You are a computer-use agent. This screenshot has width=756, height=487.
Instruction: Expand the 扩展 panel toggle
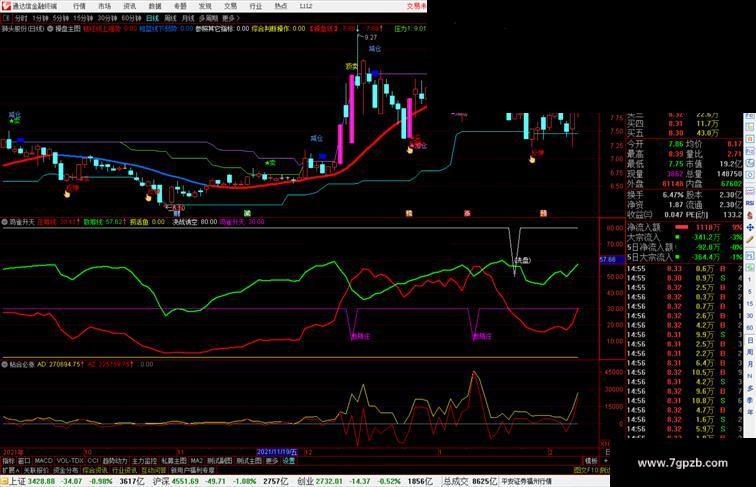point(10,470)
